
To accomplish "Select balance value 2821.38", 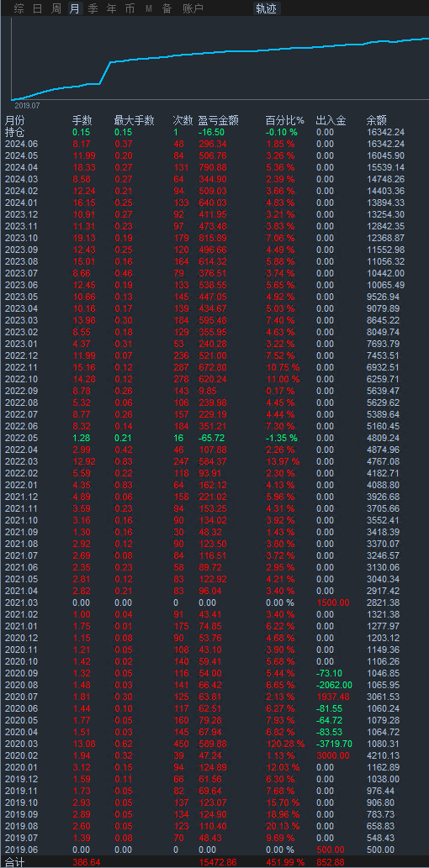I will tap(383, 602).
